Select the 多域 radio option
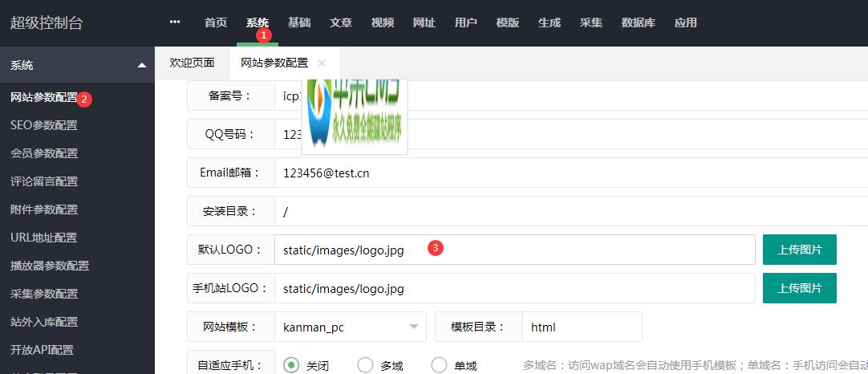Viewport: 868px width, 374px height. tap(366, 365)
